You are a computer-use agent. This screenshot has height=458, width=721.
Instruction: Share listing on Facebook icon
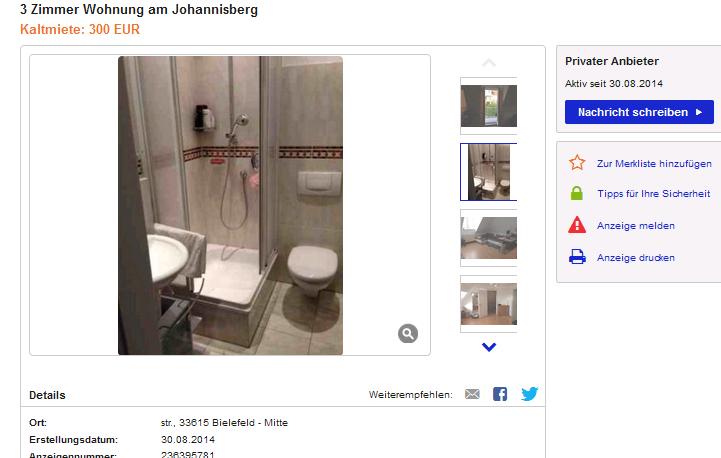tap(500, 394)
